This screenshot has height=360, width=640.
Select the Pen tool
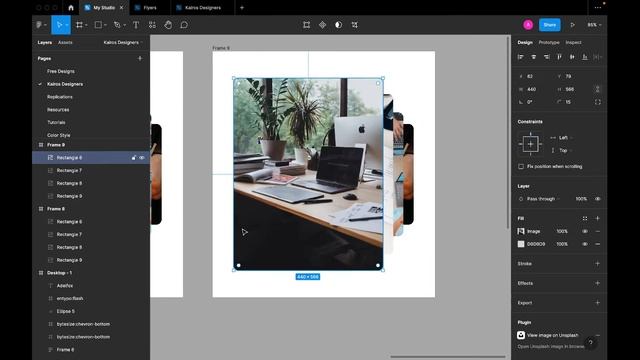click(117, 25)
